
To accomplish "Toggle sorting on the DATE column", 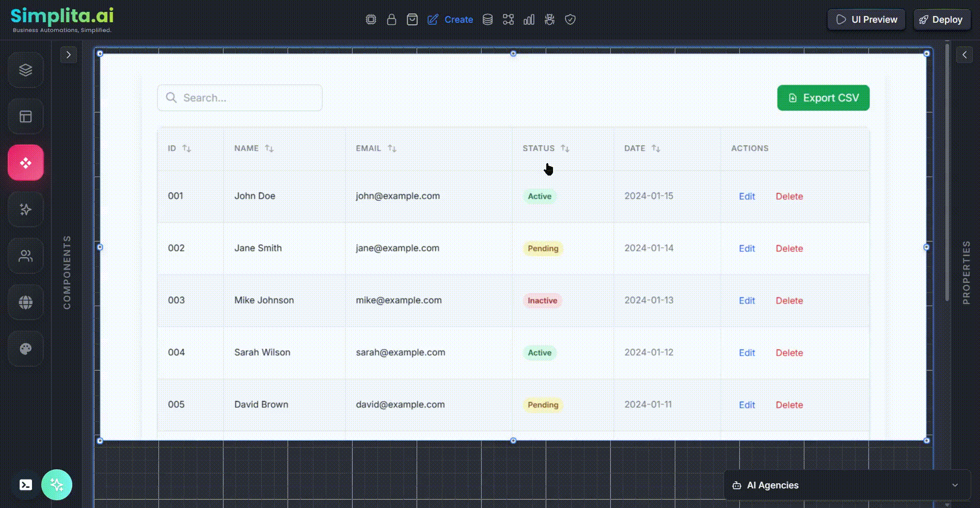I will coord(656,148).
